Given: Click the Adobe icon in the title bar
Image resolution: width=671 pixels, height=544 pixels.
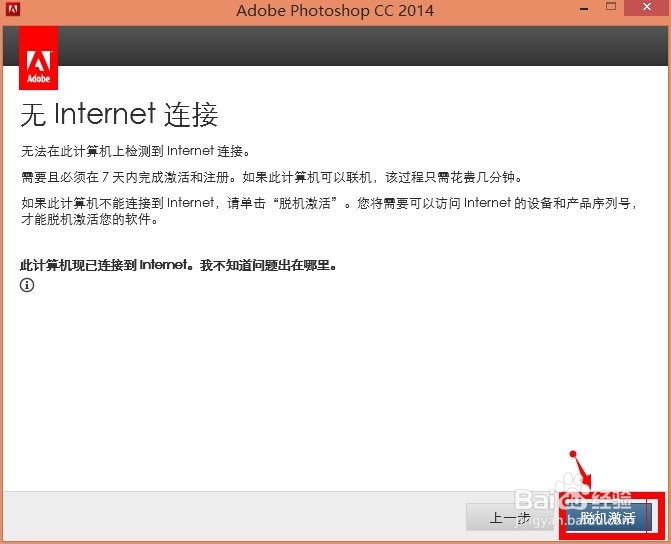Looking at the screenshot, I should 13,9.
